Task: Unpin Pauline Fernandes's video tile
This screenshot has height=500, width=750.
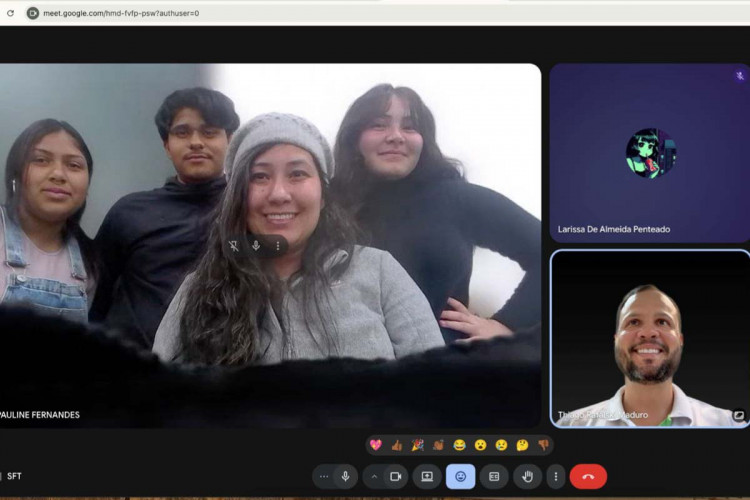Action: point(234,246)
